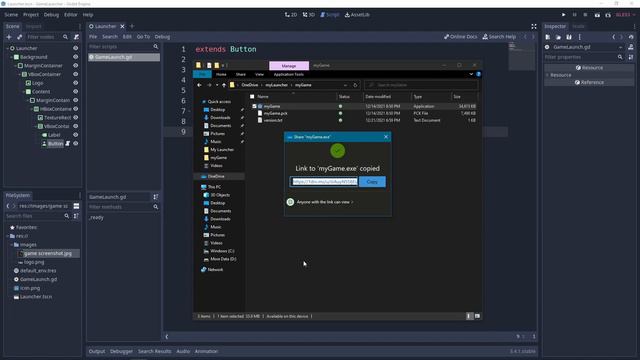The image size is (640, 360).
Task: Go back in File Explorer
Action: pyautogui.click(x=199, y=85)
